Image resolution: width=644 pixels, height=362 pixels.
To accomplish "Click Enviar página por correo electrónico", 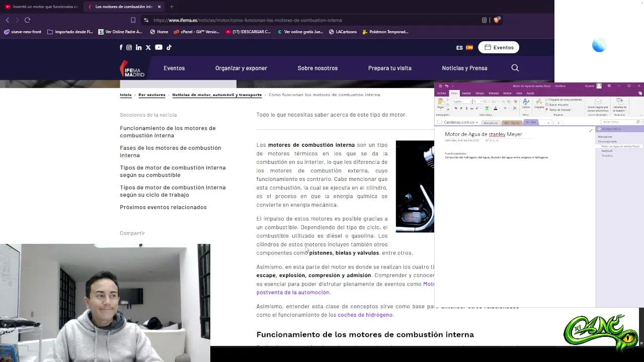I will [x=598, y=105].
